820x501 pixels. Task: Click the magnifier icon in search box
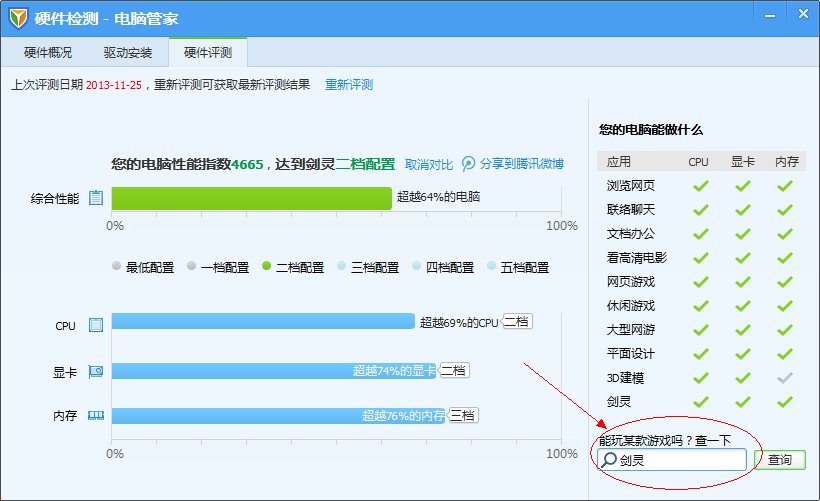pos(608,460)
